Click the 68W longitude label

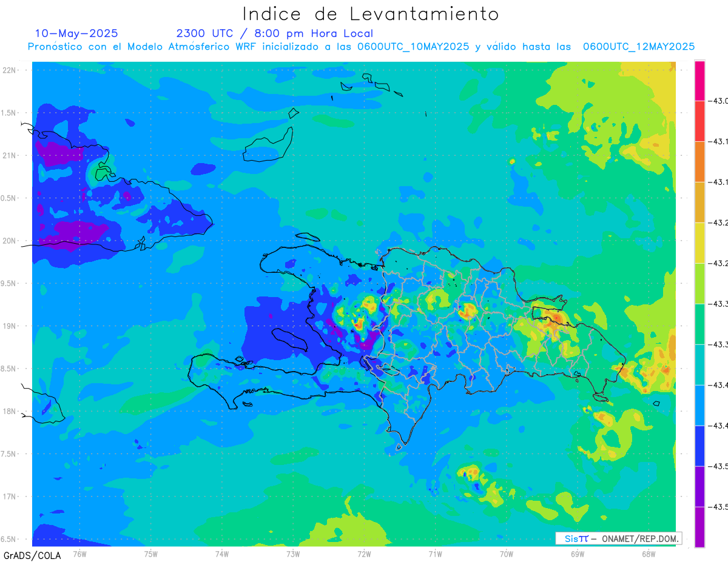pyautogui.click(x=649, y=554)
